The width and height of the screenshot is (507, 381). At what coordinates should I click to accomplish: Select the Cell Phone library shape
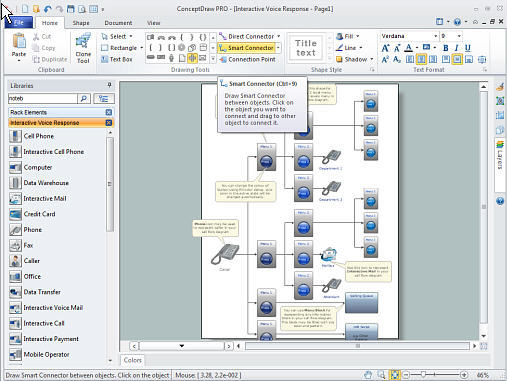[32, 136]
